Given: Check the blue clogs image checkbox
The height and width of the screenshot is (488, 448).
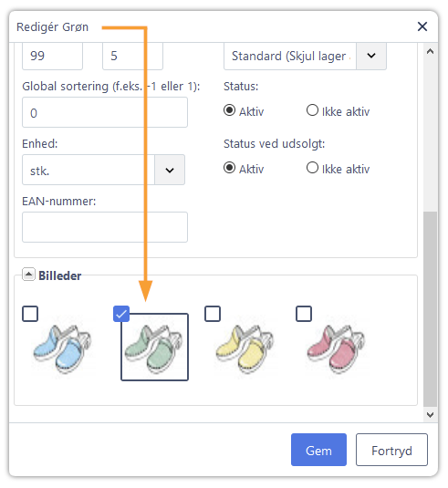Looking at the screenshot, I should [30, 314].
